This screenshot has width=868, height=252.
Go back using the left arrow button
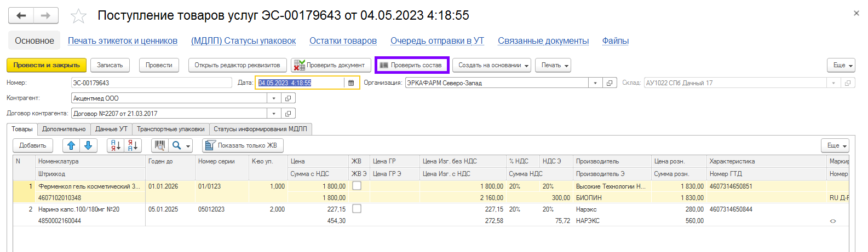(21, 15)
